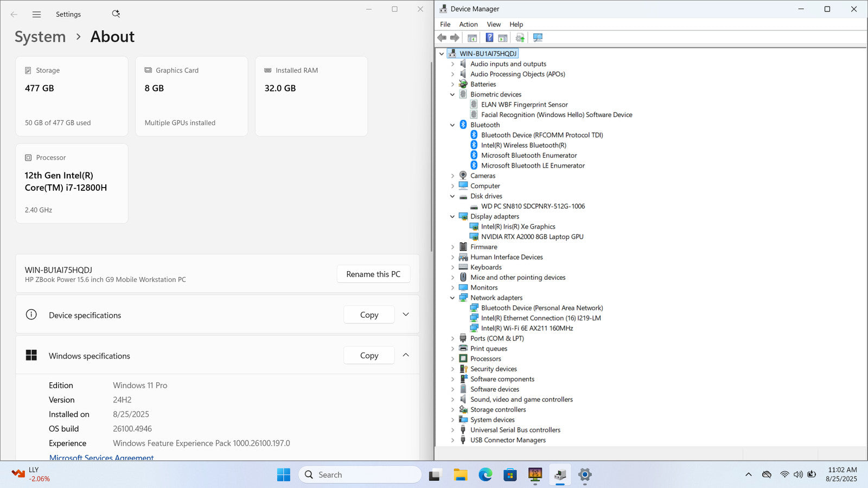
Task: Click the volume speaker icon in system tray
Action: 798,474
